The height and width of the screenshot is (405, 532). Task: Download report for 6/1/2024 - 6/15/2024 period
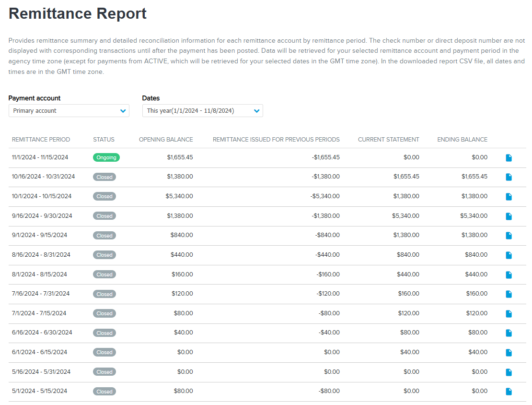click(x=509, y=353)
